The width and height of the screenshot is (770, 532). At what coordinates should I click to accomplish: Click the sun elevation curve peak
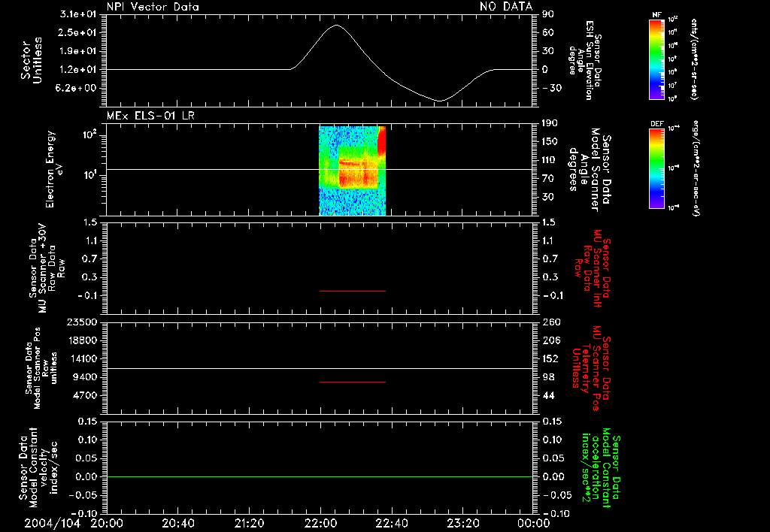[336, 25]
